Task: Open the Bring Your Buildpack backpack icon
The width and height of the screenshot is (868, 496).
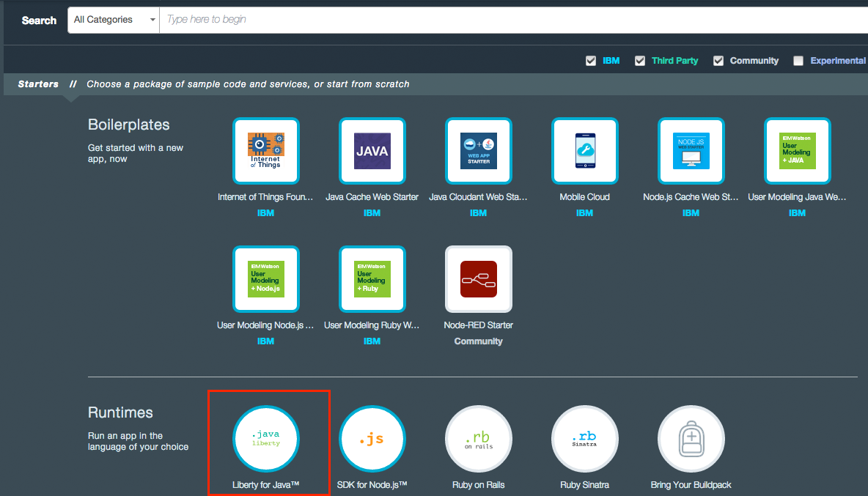Action: click(x=691, y=439)
